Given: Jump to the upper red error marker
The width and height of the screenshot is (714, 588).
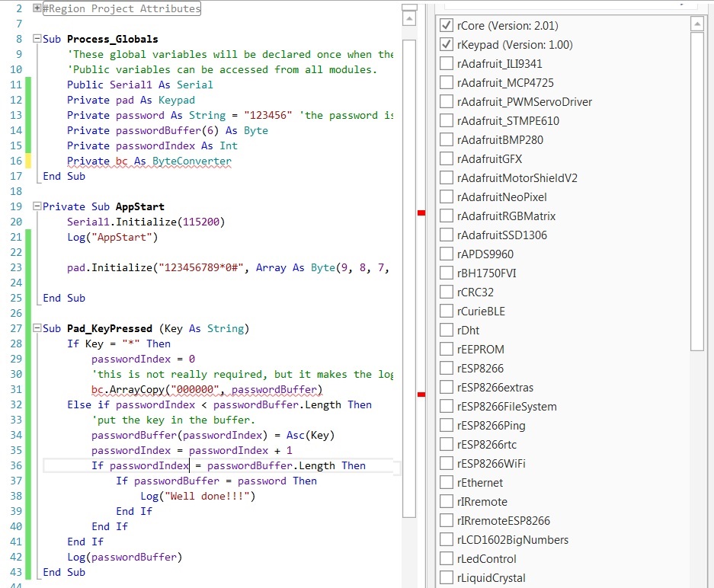Looking at the screenshot, I should click(421, 213).
